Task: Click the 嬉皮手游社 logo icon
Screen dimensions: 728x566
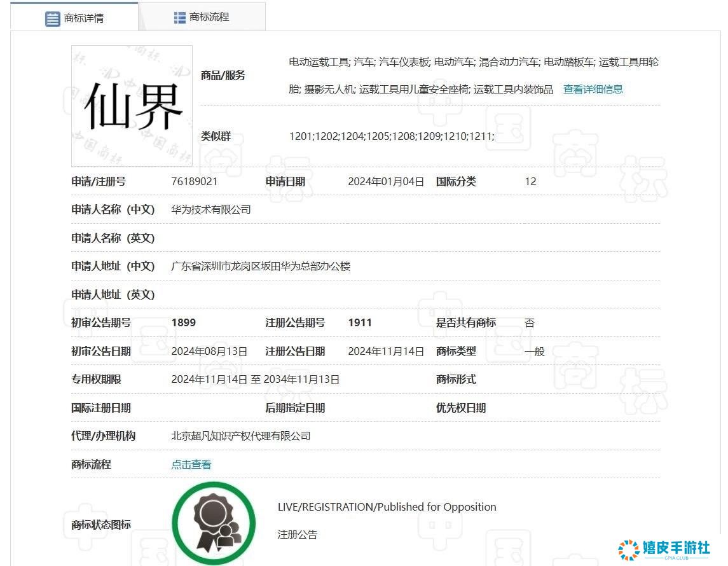Action: (x=628, y=550)
